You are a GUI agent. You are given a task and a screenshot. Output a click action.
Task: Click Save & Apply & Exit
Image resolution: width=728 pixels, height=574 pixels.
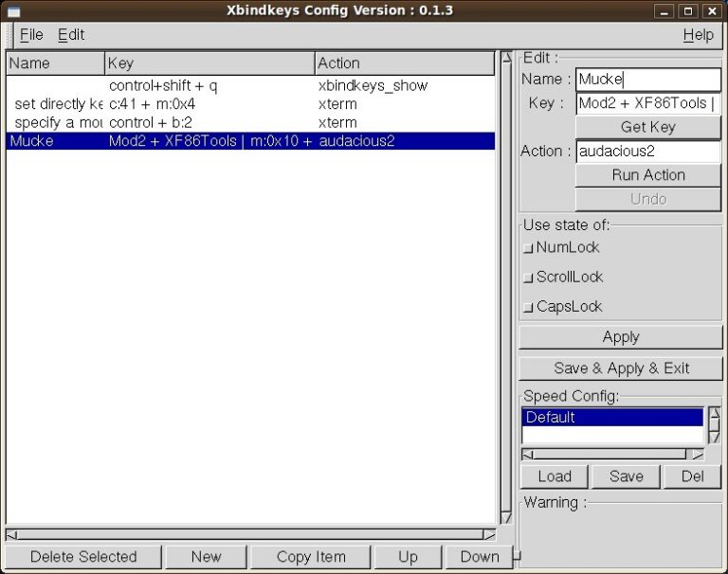point(621,368)
